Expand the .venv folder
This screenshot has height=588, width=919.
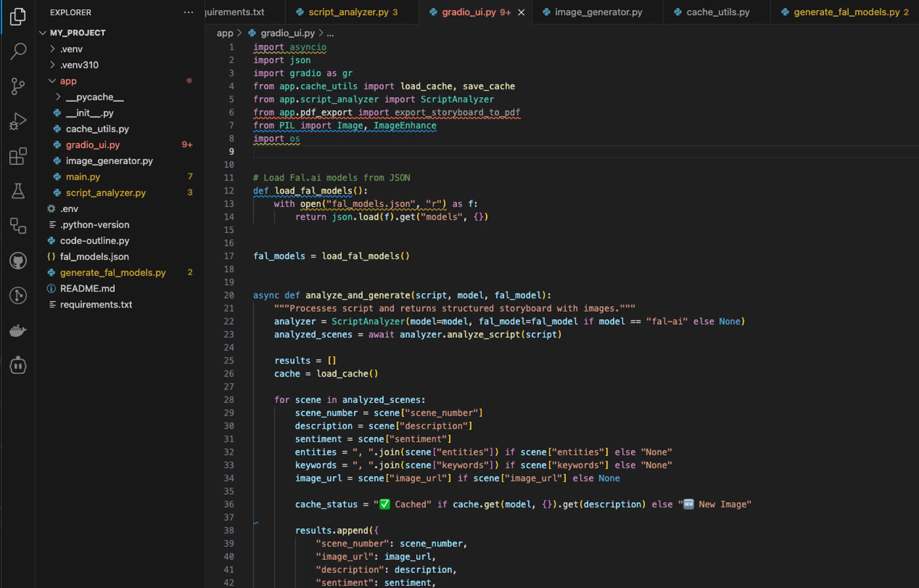53,49
